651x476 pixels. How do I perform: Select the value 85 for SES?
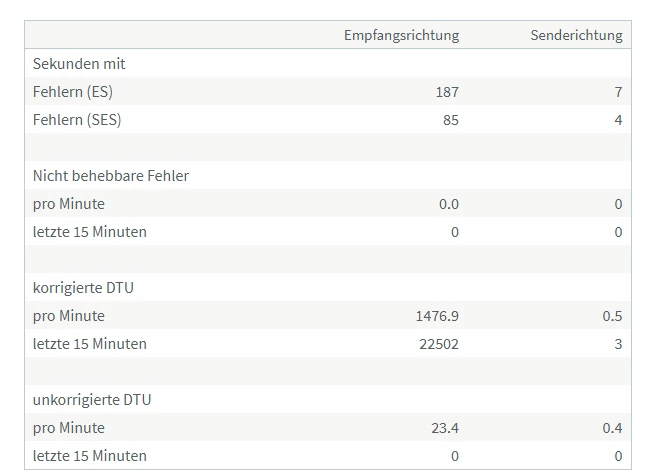pos(450,120)
